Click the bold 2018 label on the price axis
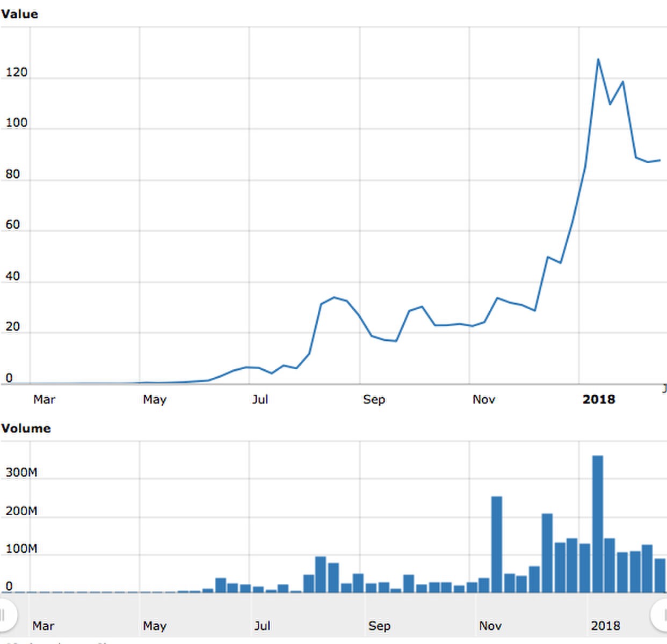This screenshot has height=644, width=667. click(x=599, y=399)
